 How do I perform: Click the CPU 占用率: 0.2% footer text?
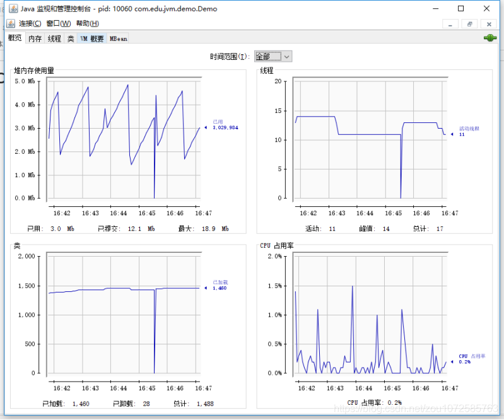tap(375, 403)
